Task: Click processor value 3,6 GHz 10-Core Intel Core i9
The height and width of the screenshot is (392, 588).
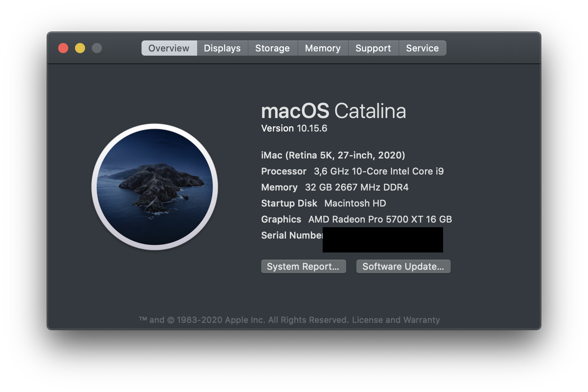Action: [379, 171]
